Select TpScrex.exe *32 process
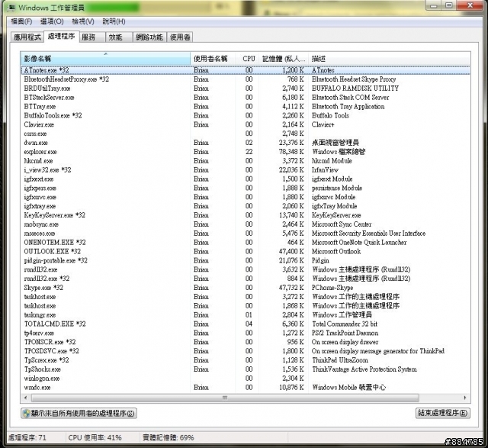The height and width of the screenshot is (448, 488). coord(246,359)
